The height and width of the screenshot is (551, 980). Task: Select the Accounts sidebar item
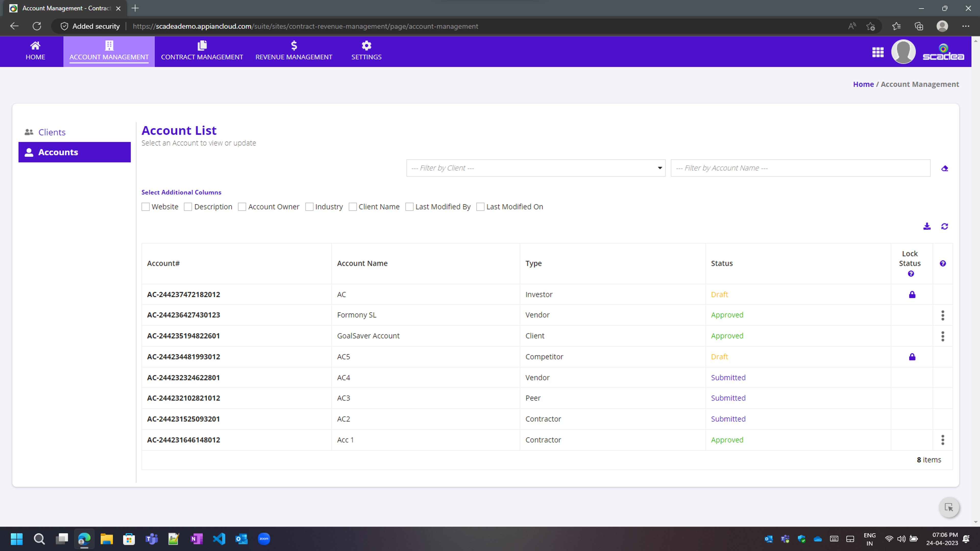tap(75, 152)
